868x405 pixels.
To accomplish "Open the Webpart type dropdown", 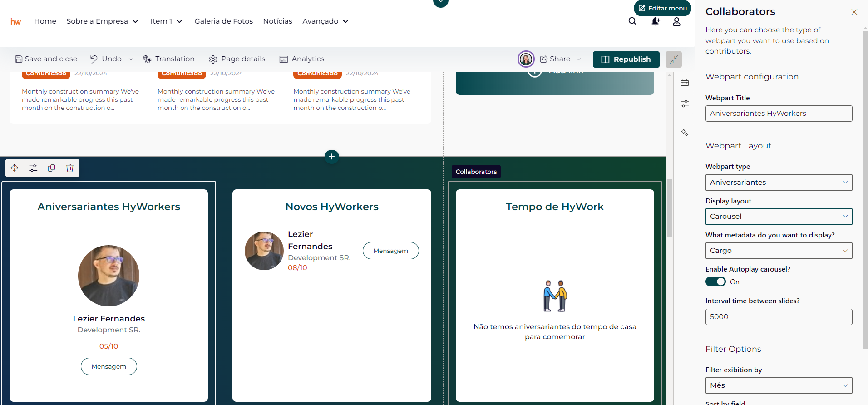I will 779,183.
